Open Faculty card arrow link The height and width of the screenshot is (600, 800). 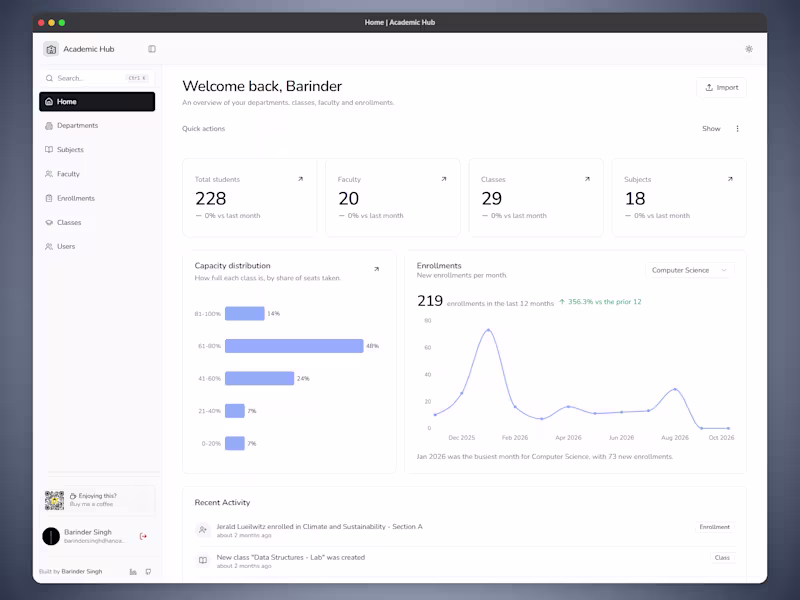[x=444, y=179]
